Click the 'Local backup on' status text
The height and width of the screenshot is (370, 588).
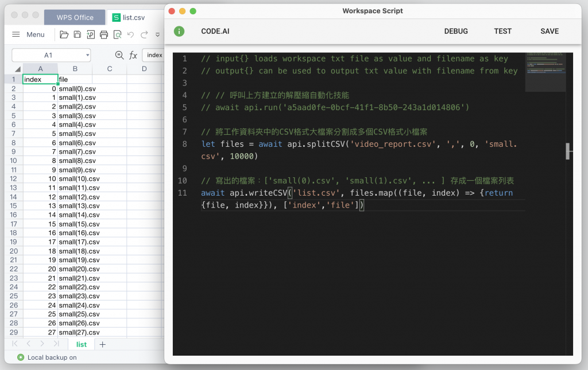pyautogui.click(x=52, y=357)
